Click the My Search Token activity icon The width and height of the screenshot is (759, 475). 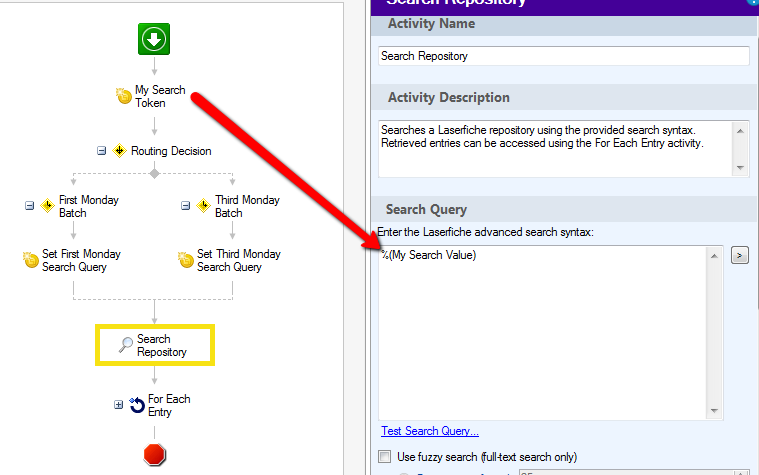(124, 96)
